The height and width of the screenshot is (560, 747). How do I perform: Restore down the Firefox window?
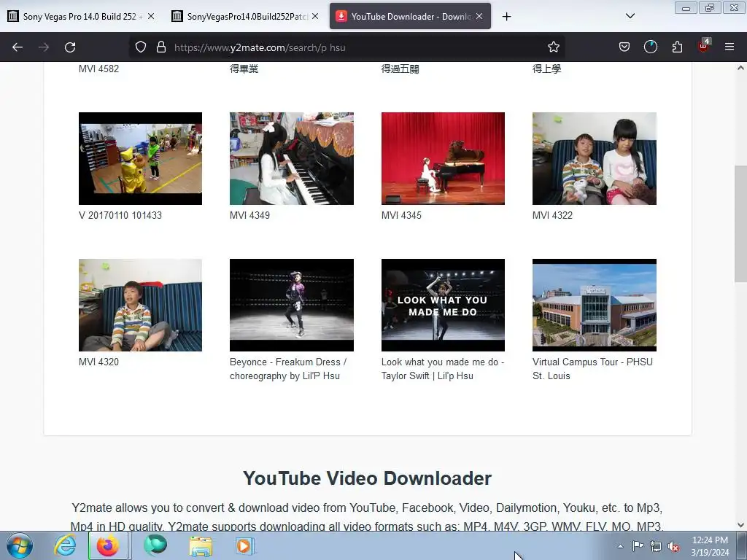click(x=710, y=7)
